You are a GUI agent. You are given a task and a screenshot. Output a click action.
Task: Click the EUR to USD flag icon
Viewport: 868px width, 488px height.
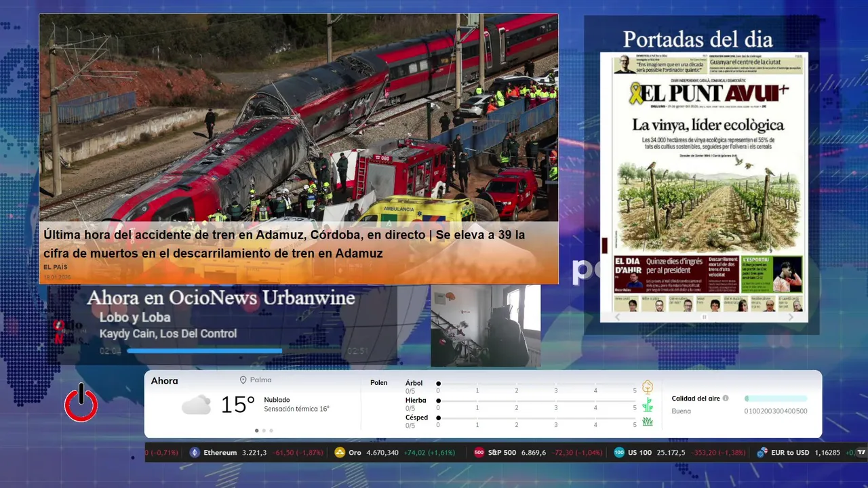pos(762,453)
